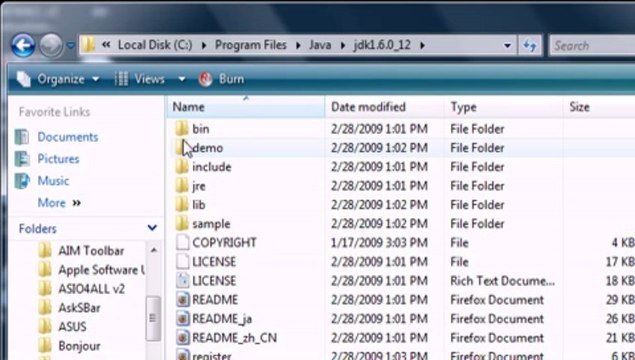Expand arrow after Program Files breadcrumb
This screenshot has width=635, height=360.
pos(298,45)
